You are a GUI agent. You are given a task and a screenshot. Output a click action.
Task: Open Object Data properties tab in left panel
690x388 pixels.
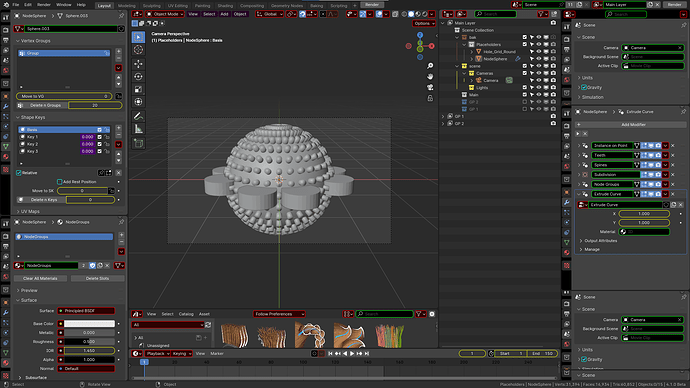[6, 146]
